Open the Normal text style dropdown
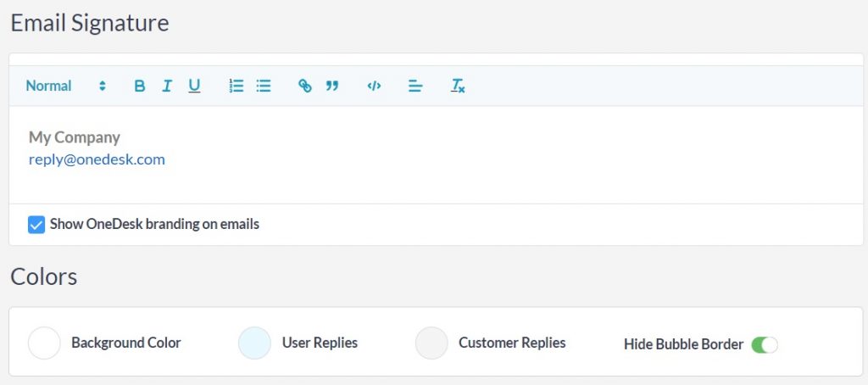Image resolution: width=868 pixels, height=385 pixels. [49, 86]
